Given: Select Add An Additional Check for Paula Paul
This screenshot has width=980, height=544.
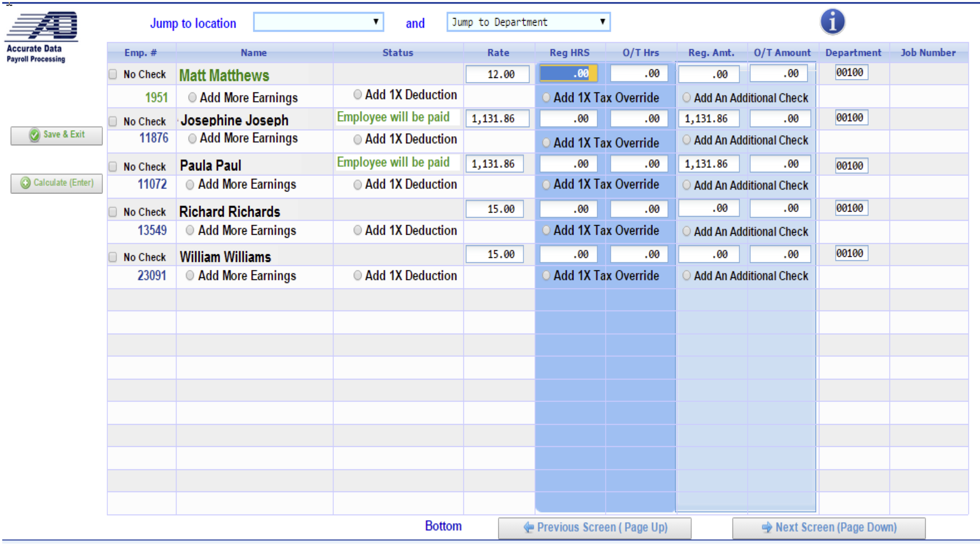Looking at the screenshot, I should [686, 185].
